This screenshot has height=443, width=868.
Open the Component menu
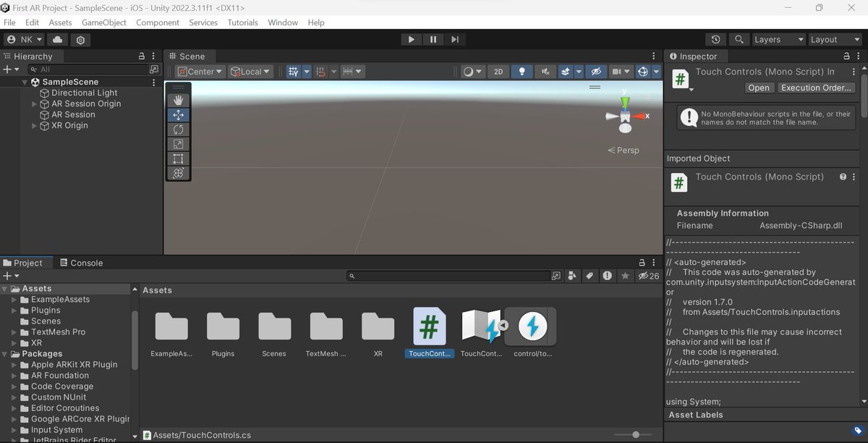click(x=158, y=22)
